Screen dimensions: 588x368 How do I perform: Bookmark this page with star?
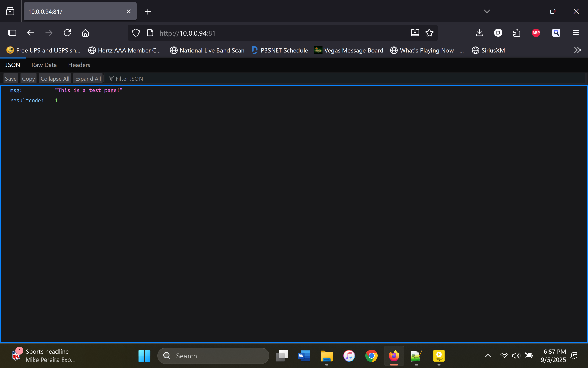(429, 33)
